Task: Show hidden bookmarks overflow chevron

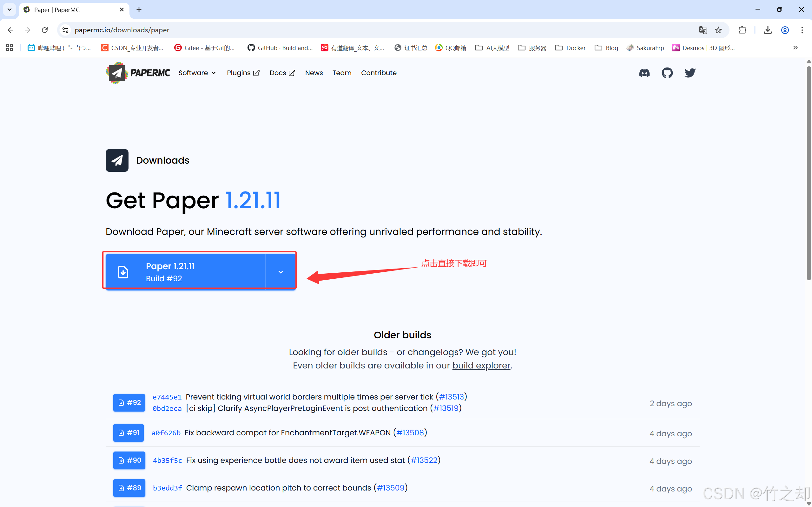Action: point(795,48)
